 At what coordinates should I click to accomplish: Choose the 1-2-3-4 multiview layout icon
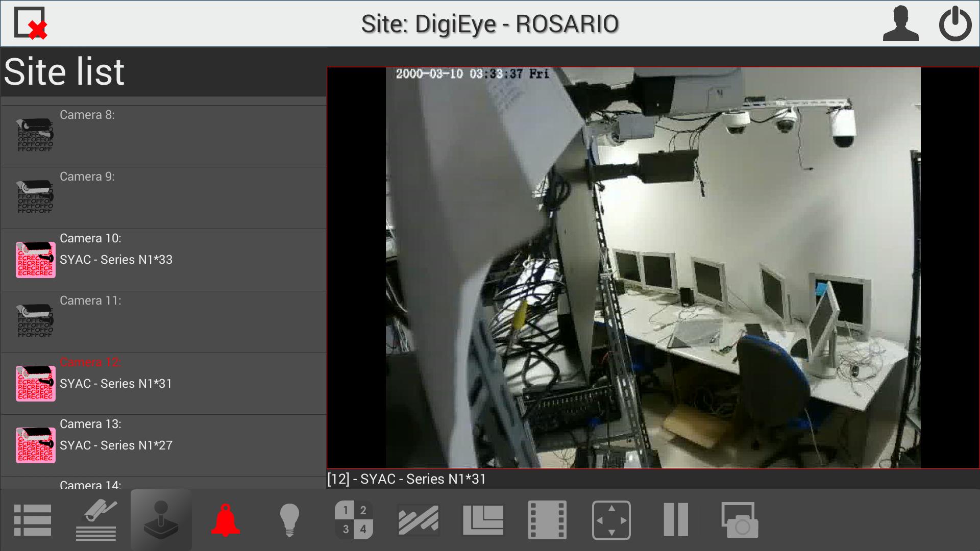pyautogui.click(x=354, y=520)
